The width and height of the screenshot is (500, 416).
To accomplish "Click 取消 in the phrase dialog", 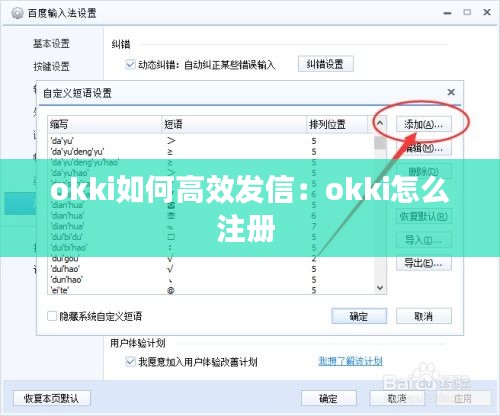I will [x=424, y=316].
